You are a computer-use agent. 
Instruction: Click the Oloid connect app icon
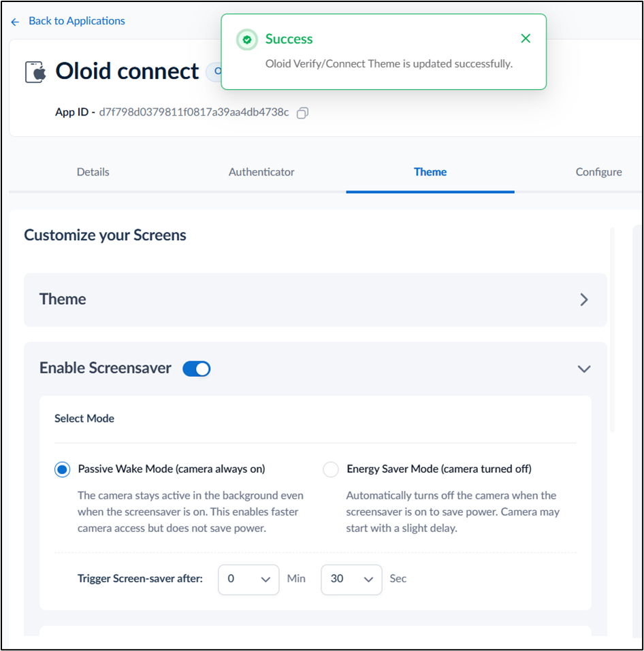pyautogui.click(x=35, y=72)
